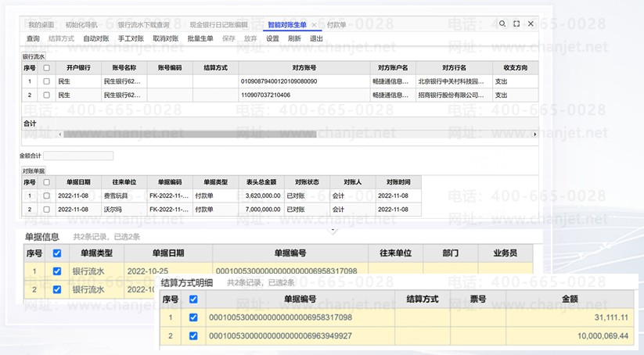
Task: Open the 现金银行日记账编辑 tab
Action: point(218,25)
